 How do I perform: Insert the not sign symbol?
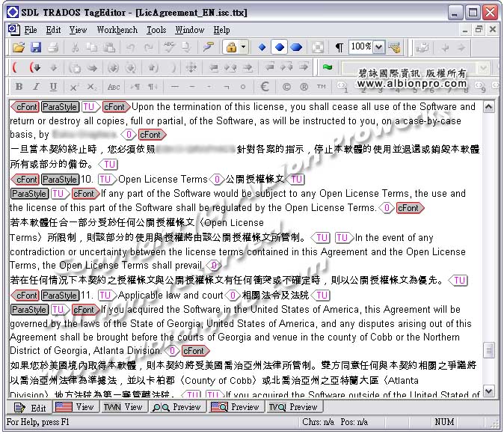(x=227, y=87)
